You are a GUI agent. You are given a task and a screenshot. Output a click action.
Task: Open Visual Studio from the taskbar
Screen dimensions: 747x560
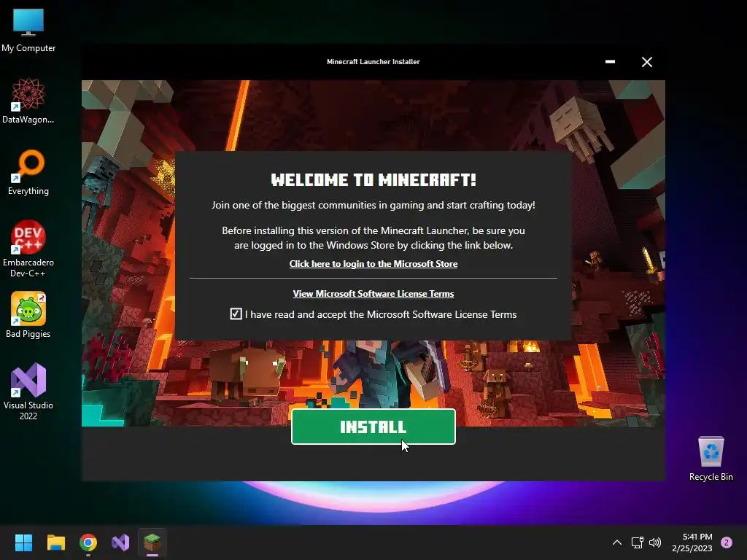[x=120, y=542]
